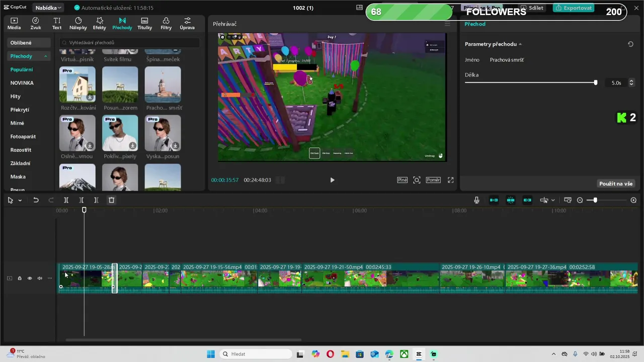Screen dimensions: 644x362
Task: Lock the main video track
Action: tap(20, 278)
